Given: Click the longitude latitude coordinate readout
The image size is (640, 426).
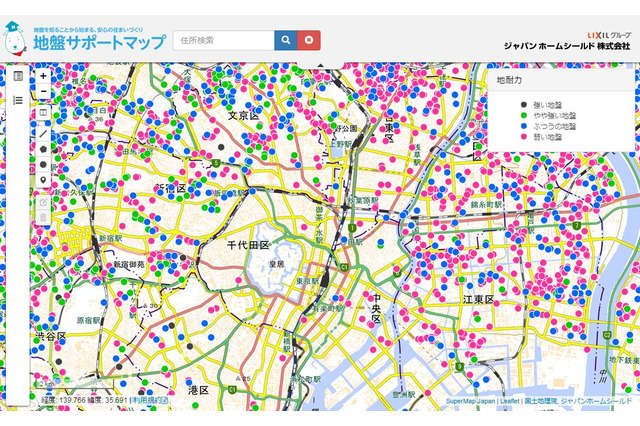Looking at the screenshot, I should tap(84, 400).
